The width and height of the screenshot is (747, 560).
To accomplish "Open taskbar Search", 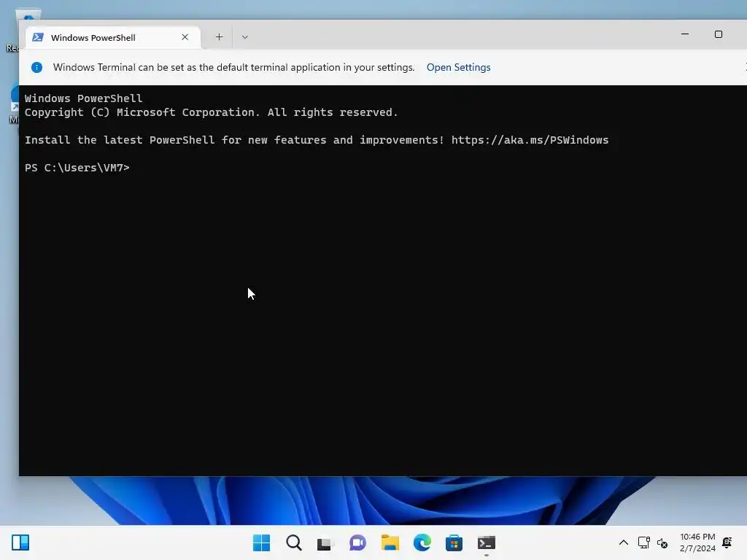I will 293,542.
